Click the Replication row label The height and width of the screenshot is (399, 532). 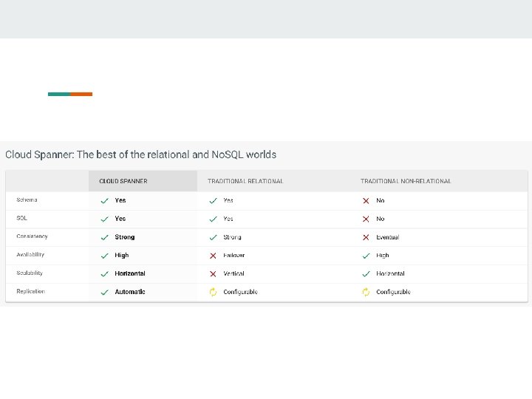pyautogui.click(x=30, y=292)
